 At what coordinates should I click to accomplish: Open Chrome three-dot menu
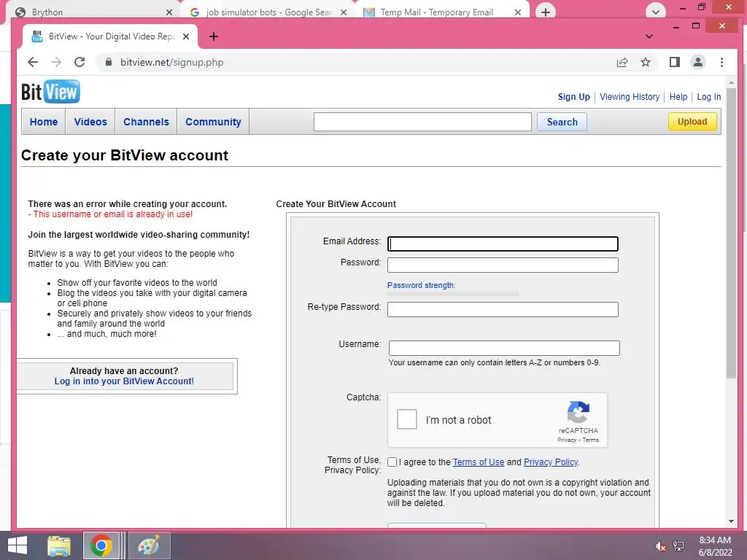pyautogui.click(x=721, y=62)
